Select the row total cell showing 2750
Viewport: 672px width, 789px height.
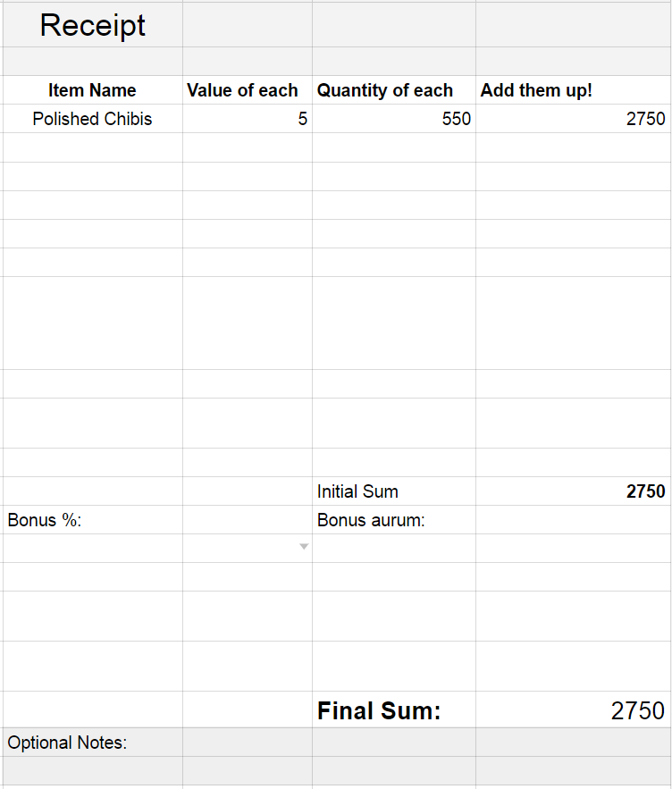click(574, 119)
